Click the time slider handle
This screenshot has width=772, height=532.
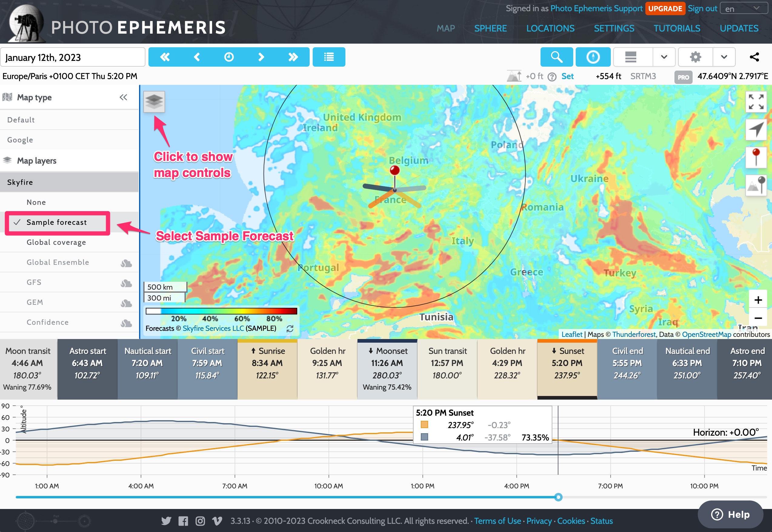[x=558, y=497]
